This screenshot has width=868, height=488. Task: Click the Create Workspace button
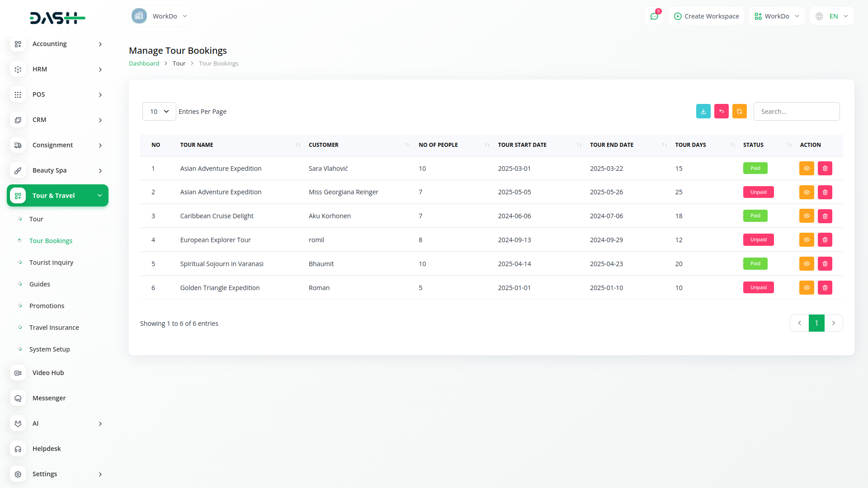point(706,16)
